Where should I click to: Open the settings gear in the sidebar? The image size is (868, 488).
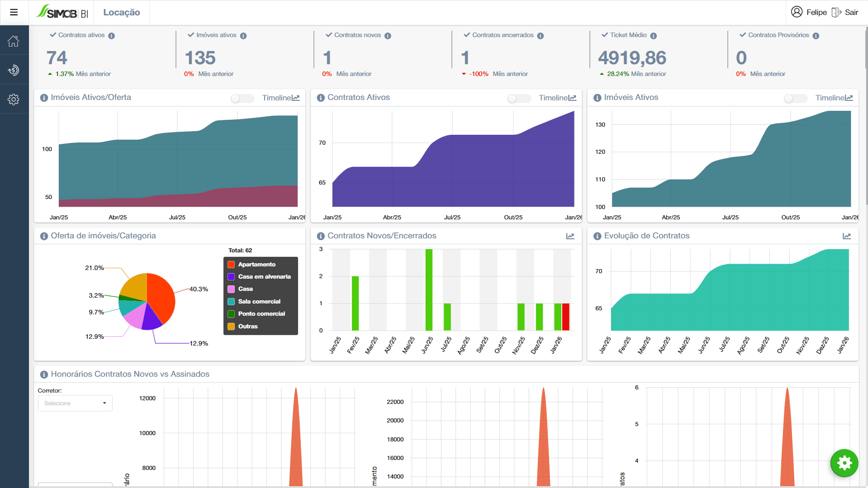(14, 99)
